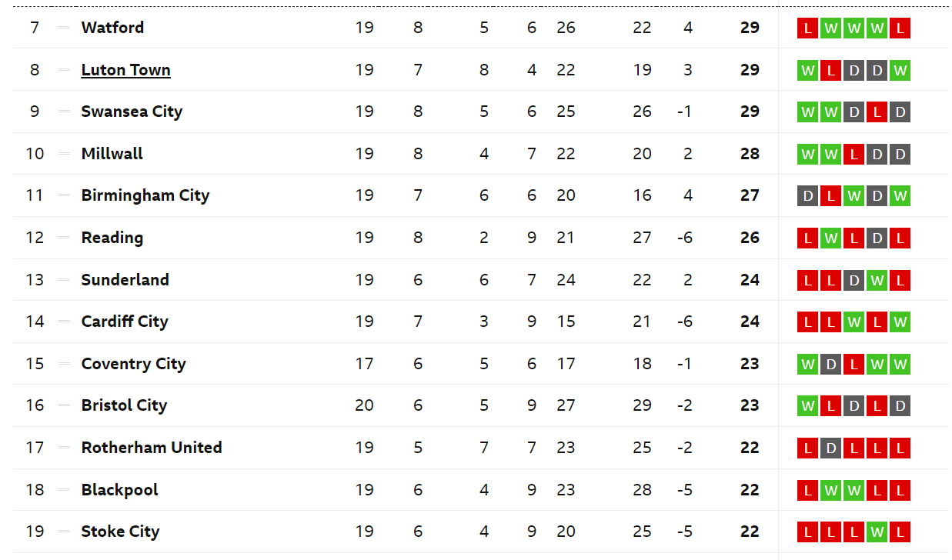Open the Luton Town team link
952x560 pixels.
pos(125,70)
